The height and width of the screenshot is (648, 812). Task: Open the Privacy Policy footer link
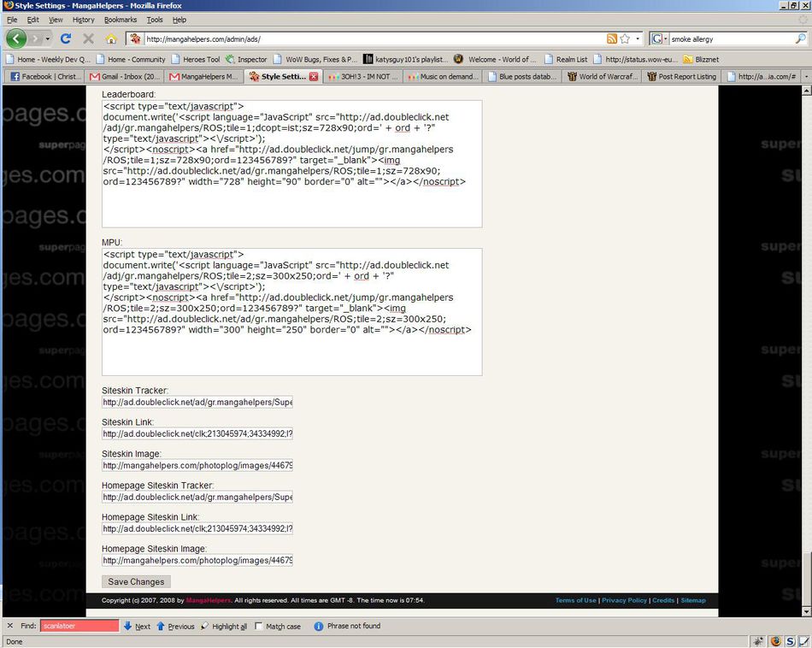(x=624, y=600)
